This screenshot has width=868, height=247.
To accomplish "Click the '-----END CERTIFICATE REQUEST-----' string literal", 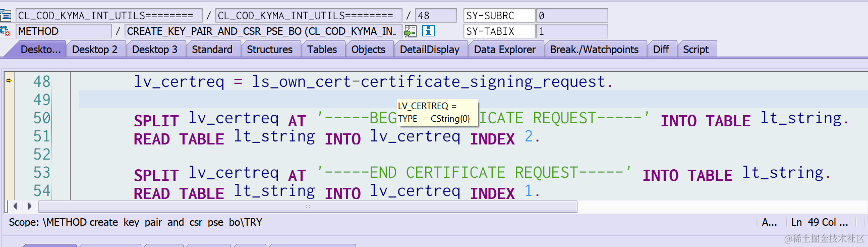I will coord(474,172).
